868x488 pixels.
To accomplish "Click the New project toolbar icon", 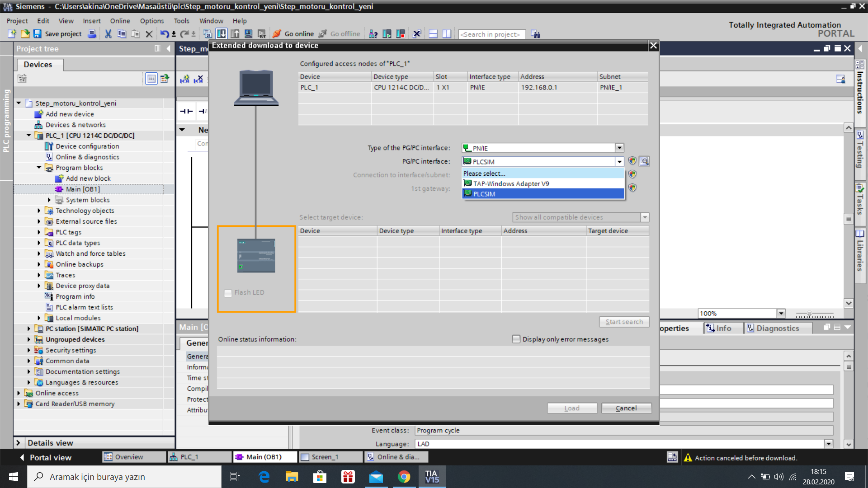I will pyautogui.click(x=12, y=34).
